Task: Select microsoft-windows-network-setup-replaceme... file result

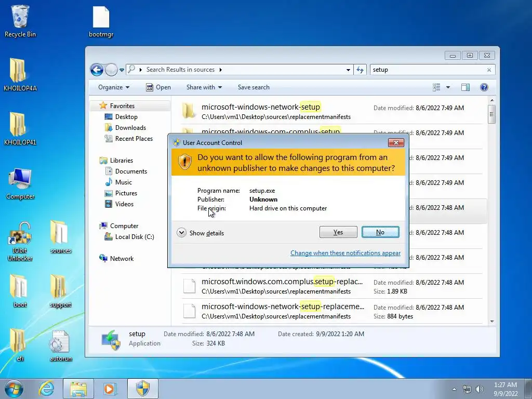Action: coord(331,311)
